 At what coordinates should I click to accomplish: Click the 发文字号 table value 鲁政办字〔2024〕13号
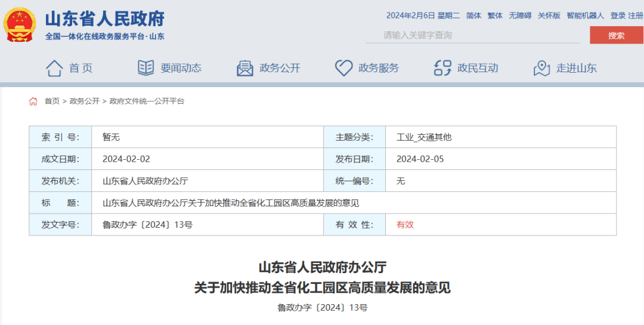point(147,225)
